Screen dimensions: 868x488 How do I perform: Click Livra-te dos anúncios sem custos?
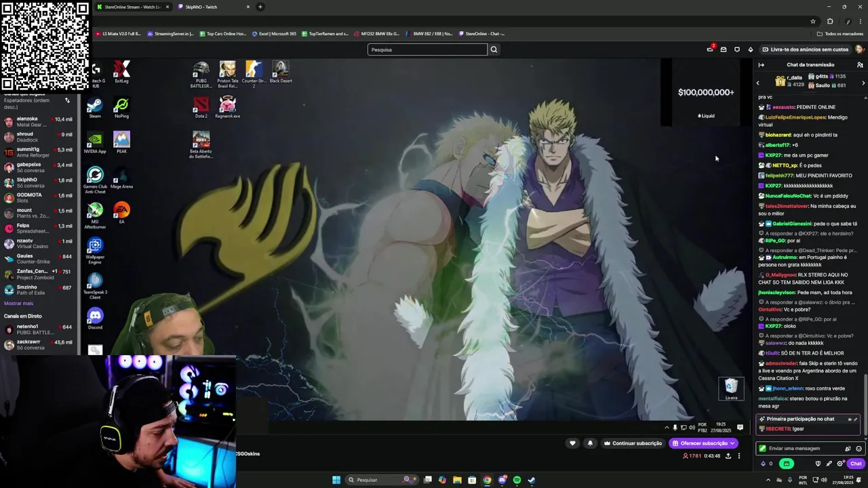(x=805, y=49)
